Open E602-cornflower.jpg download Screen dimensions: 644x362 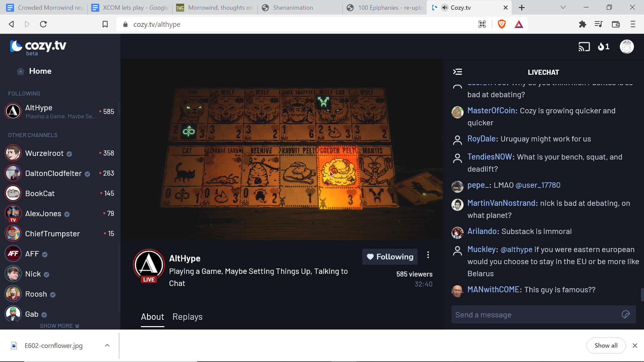pyautogui.click(x=53, y=346)
